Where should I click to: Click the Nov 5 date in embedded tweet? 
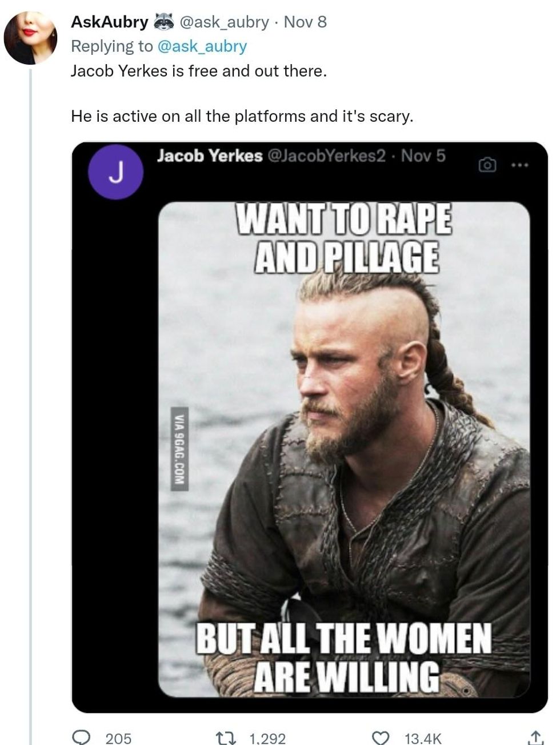coord(423,156)
